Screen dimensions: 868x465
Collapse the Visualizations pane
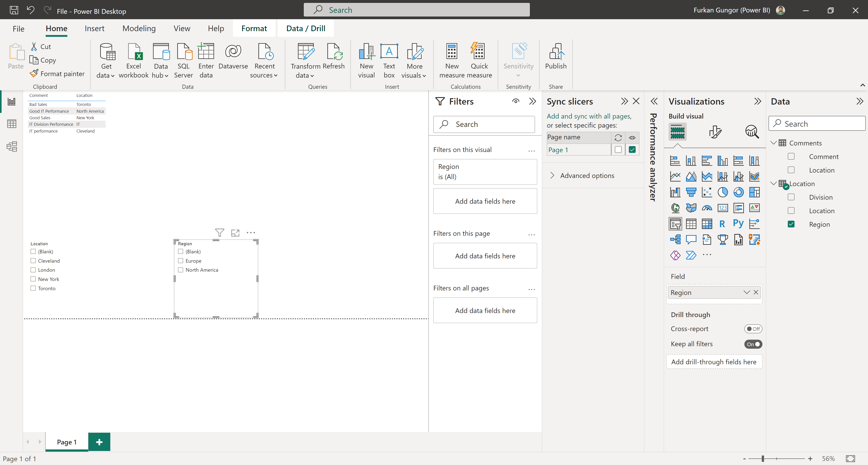tap(757, 101)
